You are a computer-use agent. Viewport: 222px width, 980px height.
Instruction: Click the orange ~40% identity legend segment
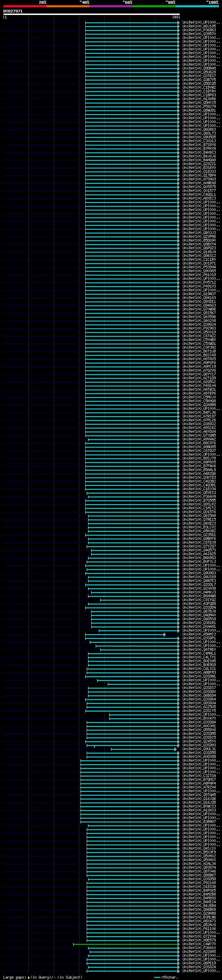68,6
